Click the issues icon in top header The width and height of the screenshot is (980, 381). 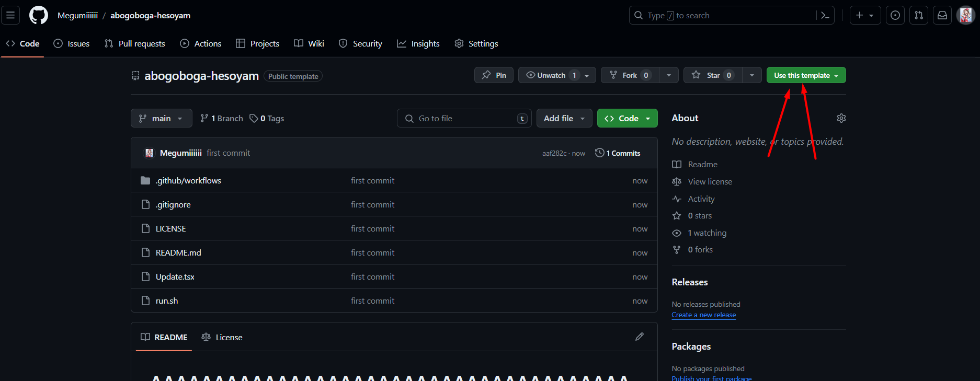(895, 16)
